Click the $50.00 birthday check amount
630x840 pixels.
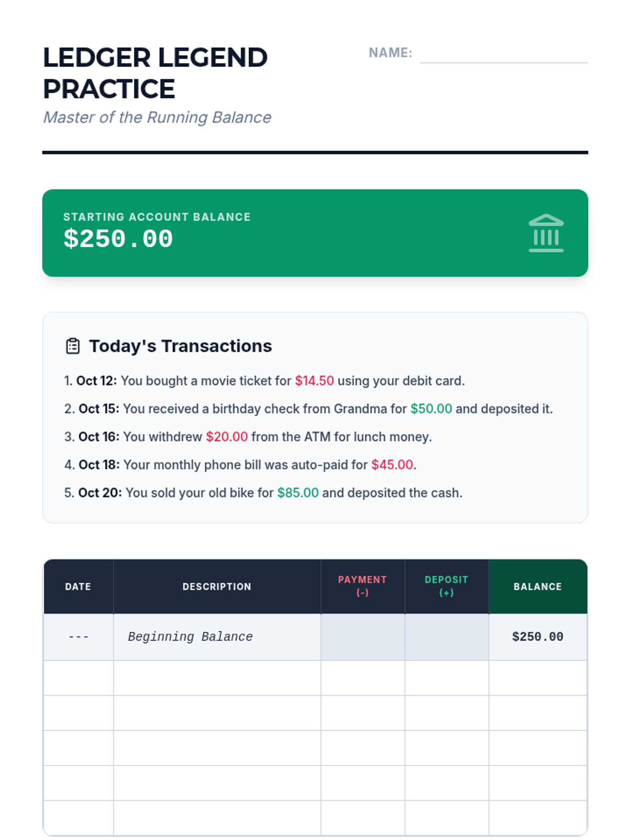pyautogui.click(x=431, y=408)
